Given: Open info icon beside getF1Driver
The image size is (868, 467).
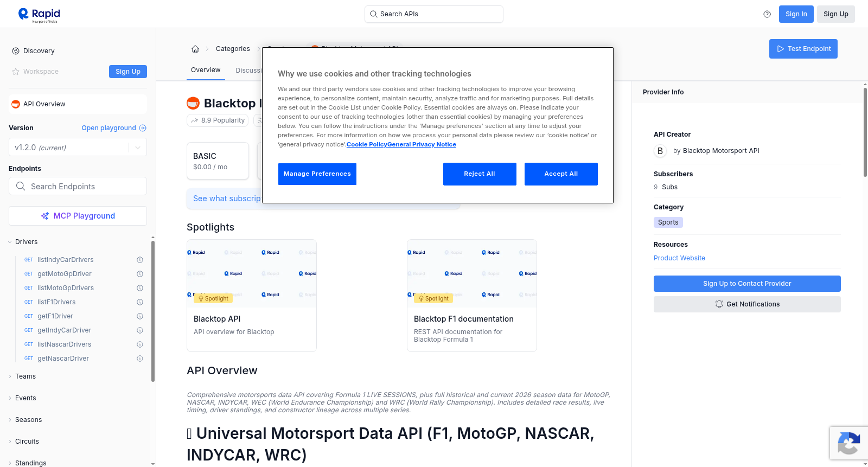Looking at the screenshot, I should point(140,316).
